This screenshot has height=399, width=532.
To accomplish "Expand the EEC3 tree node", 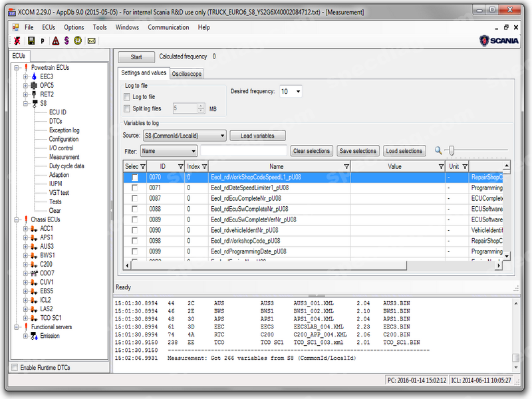I will [x=26, y=76].
